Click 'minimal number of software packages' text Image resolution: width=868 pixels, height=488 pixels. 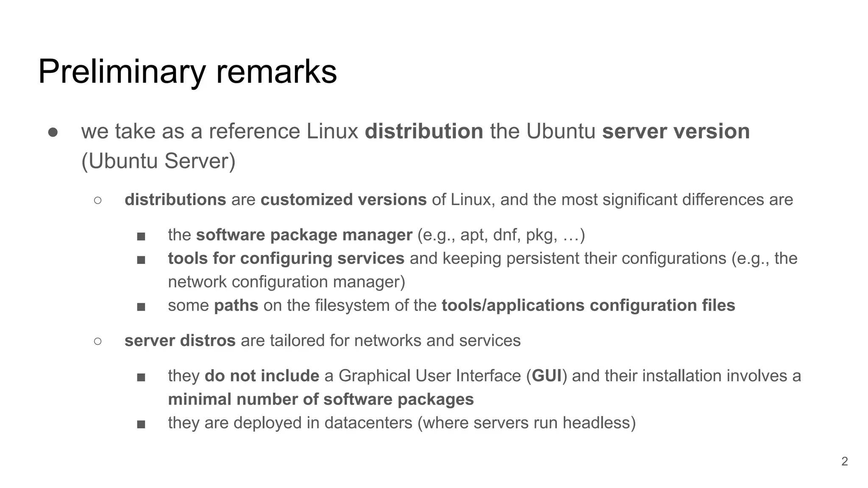coord(321,399)
